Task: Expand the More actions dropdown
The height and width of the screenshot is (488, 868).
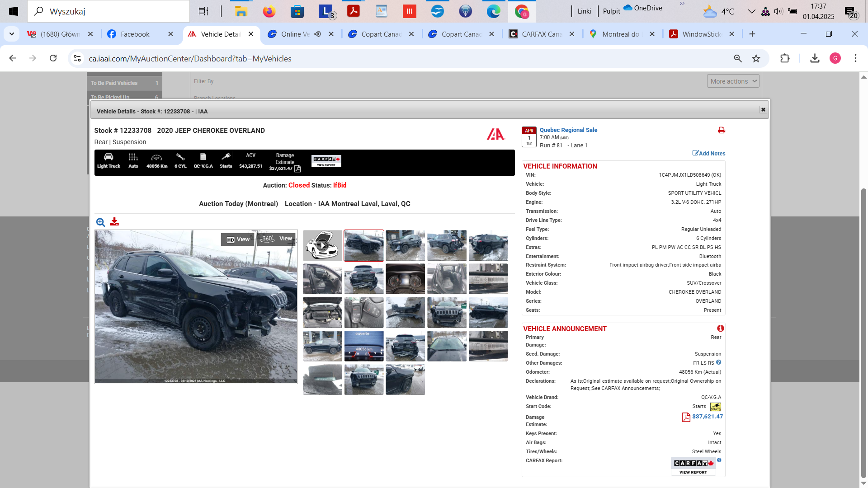Action: 733,81
